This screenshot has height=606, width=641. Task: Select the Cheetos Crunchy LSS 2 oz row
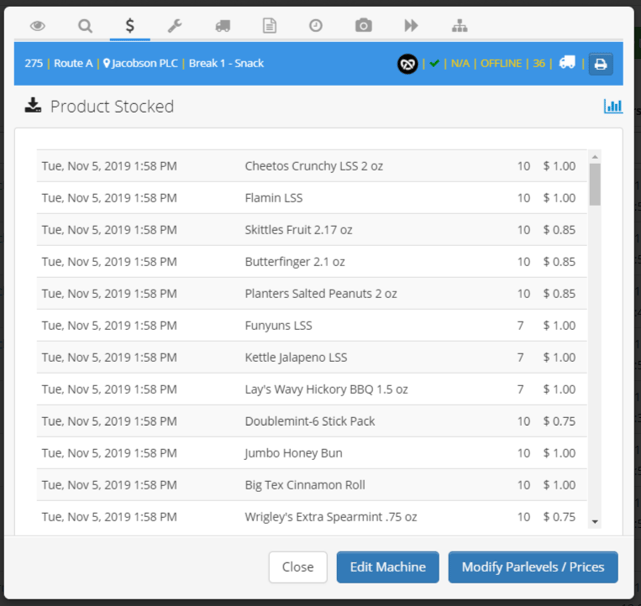[312, 166]
